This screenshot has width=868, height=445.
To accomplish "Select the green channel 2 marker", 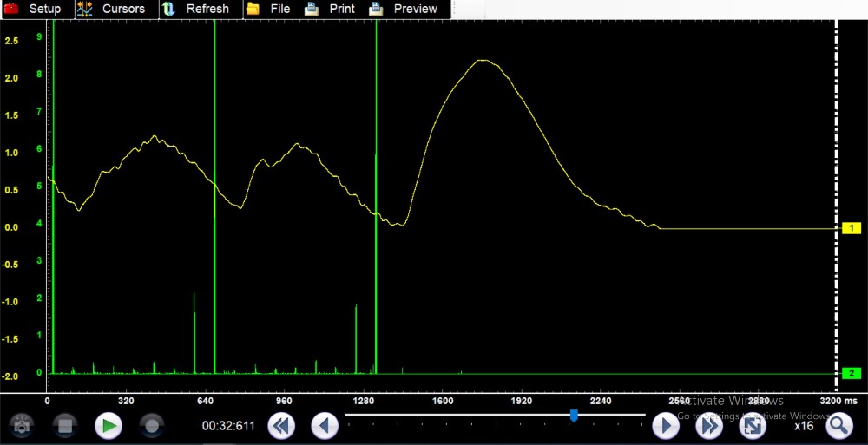I will point(851,373).
